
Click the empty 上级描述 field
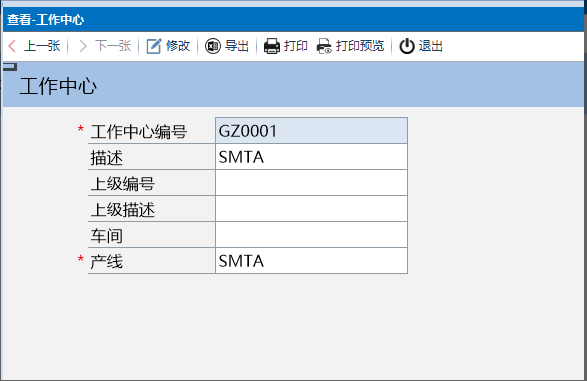click(311, 209)
